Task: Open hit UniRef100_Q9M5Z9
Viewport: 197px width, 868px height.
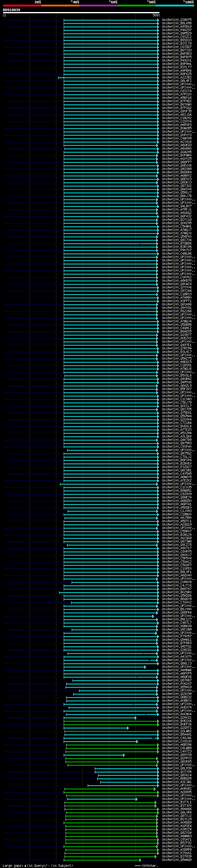Action: pyautogui.click(x=177, y=33)
